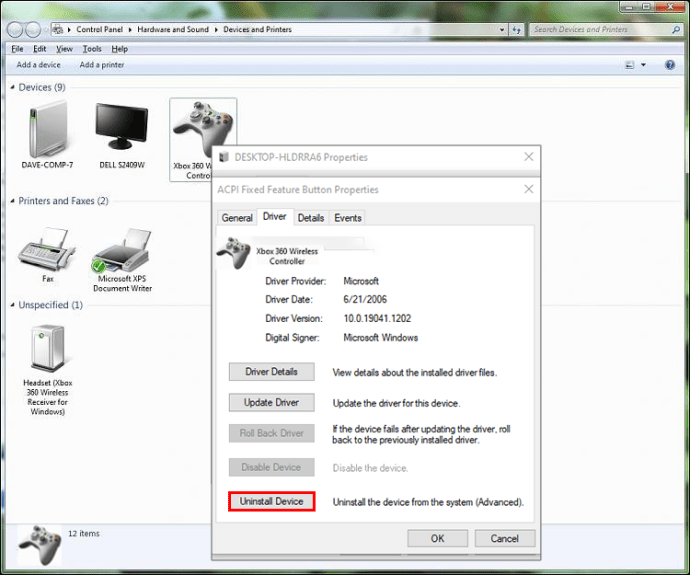Focus the Search Devices and Printers field
The height and width of the screenshot is (575, 690).
(606, 29)
